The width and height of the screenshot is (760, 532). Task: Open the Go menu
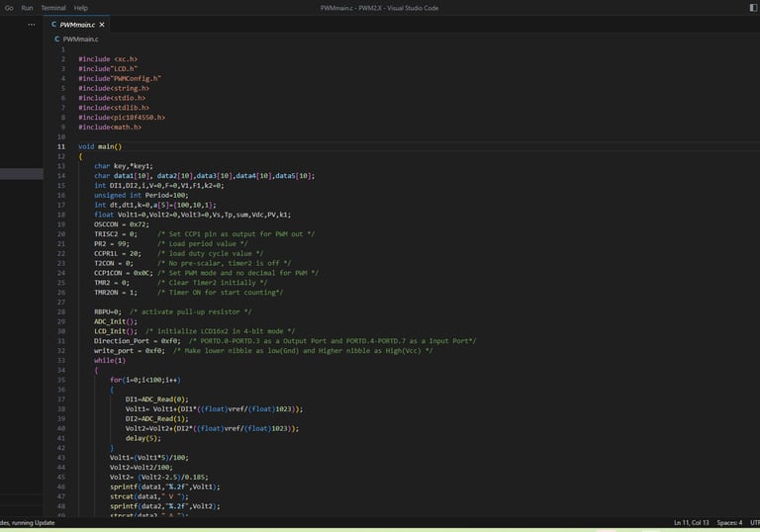[x=9, y=7]
